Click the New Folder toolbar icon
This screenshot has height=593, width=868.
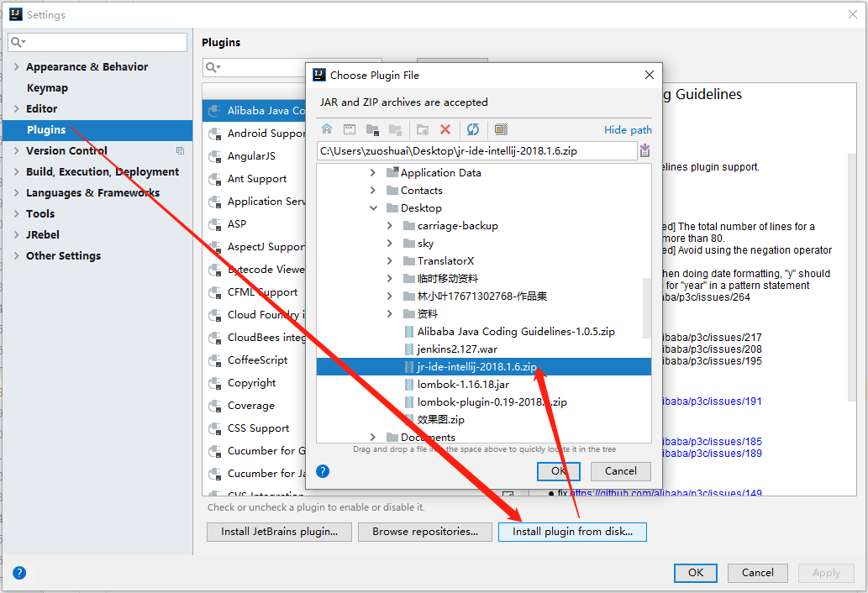pos(423,129)
